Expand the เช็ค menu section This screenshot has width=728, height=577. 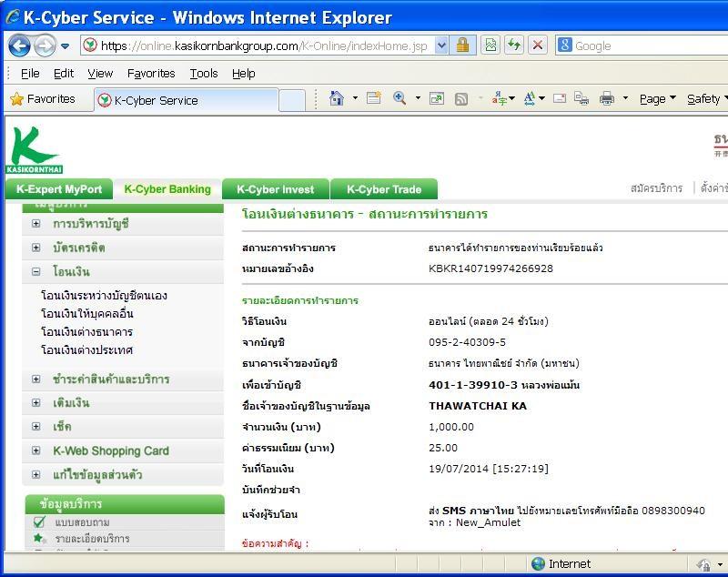pyautogui.click(x=35, y=427)
